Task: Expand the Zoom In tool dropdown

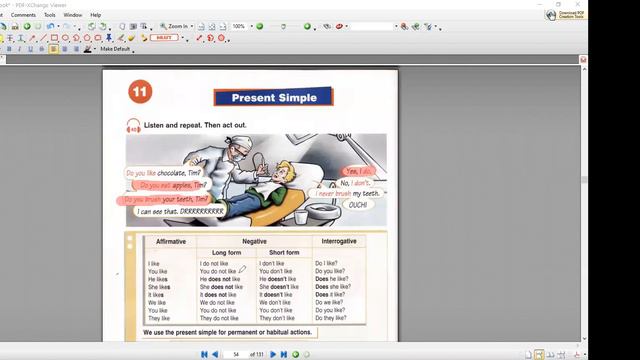Action: point(192,27)
